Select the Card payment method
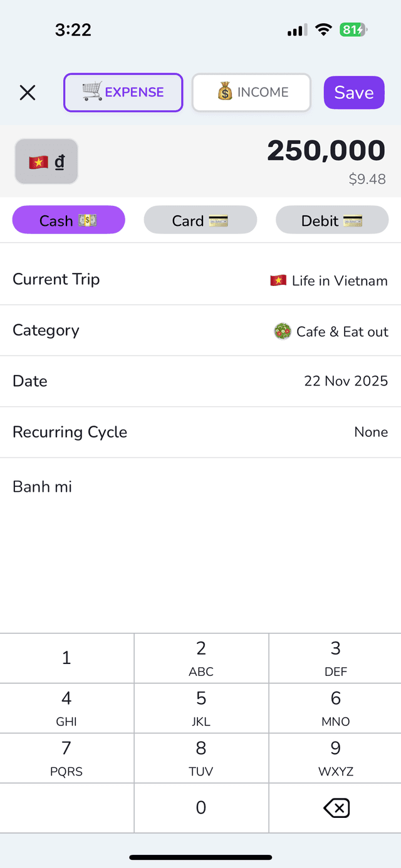Viewport: 401px width, 868px height. point(200,220)
